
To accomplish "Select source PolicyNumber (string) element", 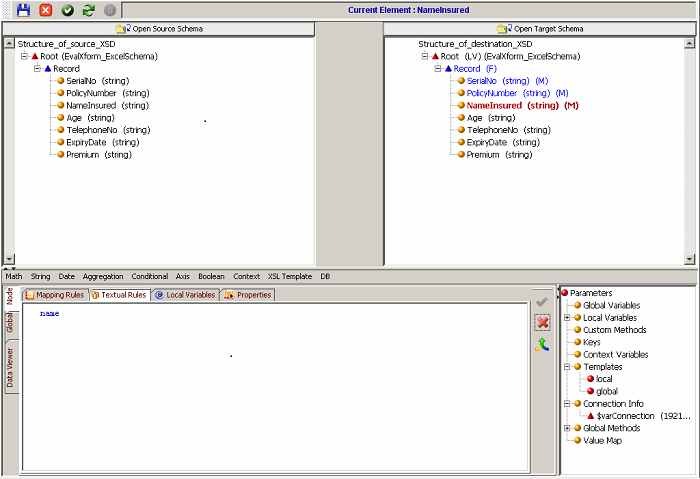I will 108,93.
